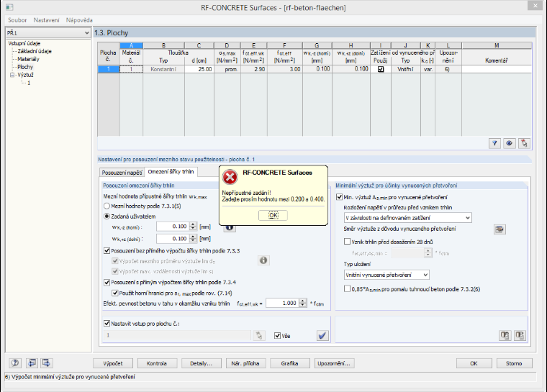Click the info icon next to lim ds

tap(263, 260)
